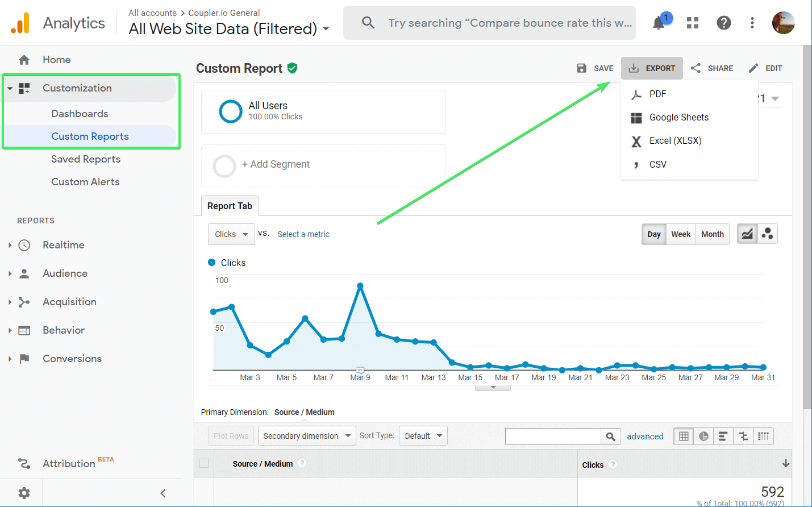Viewport: 812px width, 507px height.
Task: Collapse the sidebar with left chevron
Action: (x=163, y=493)
